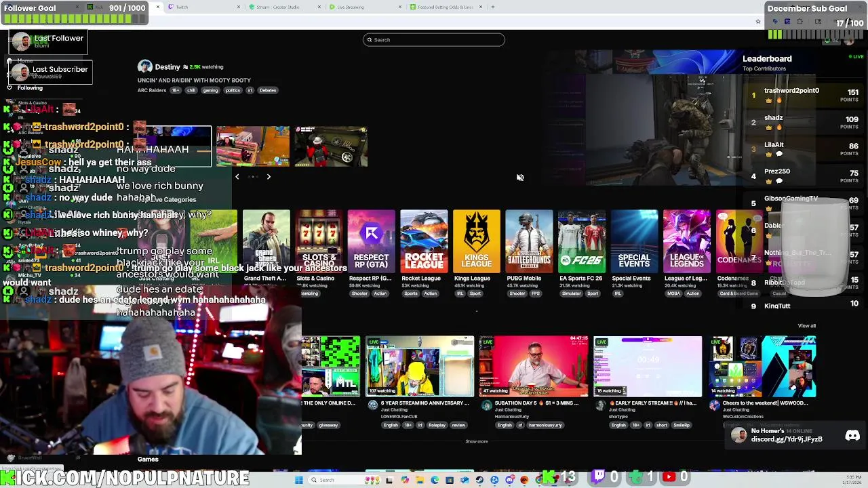This screenshot has height=488, width=868.
Task: Click streamer avatar beside SUBATHON DAY 5 title
Action: (486, 405)
